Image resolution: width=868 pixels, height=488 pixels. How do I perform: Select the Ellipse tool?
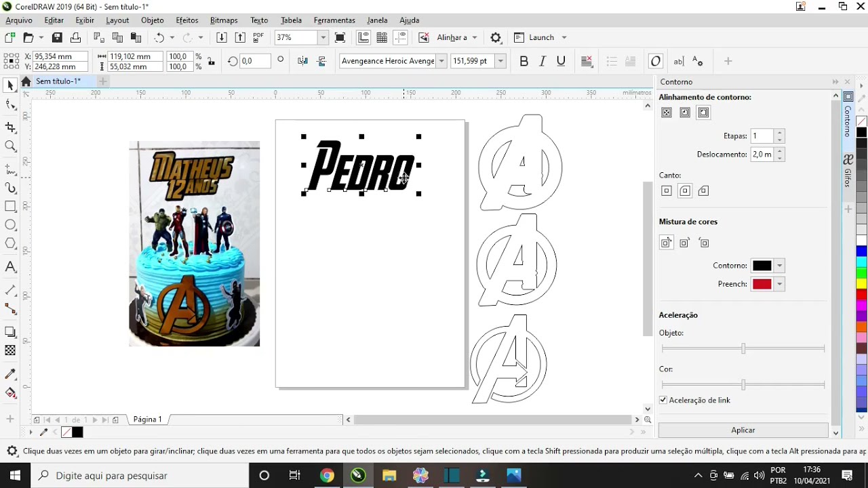(x=10, y=225)
